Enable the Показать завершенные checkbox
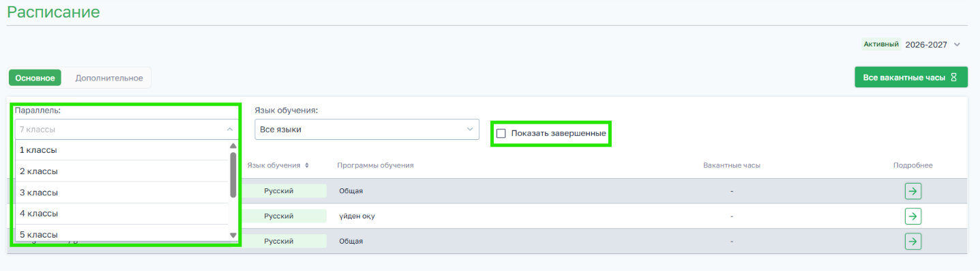The width and height of the screenshot is (980, 271). (501, 133)
